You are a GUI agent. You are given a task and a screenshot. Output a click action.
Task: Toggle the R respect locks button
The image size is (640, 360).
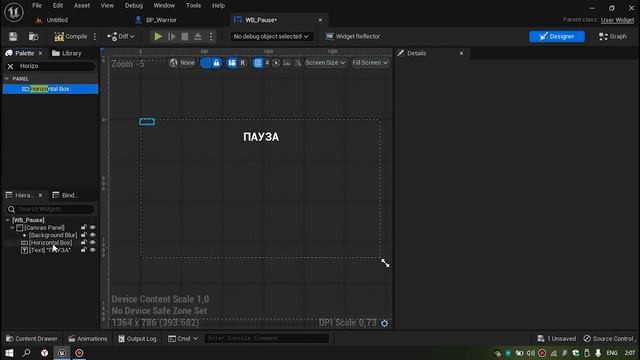point(242,62)
